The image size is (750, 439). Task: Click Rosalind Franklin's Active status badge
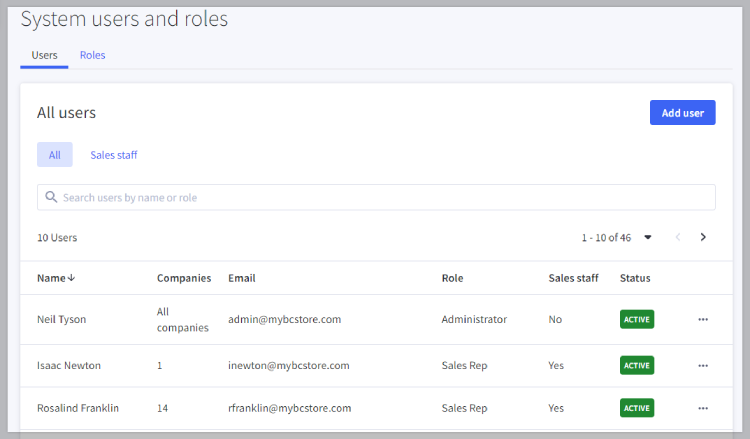(x=636, y=408)
